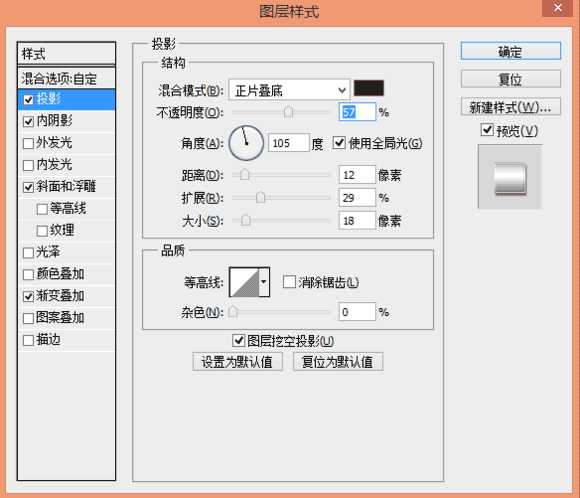Click the 新建样式(W)... button

[510, 107]
